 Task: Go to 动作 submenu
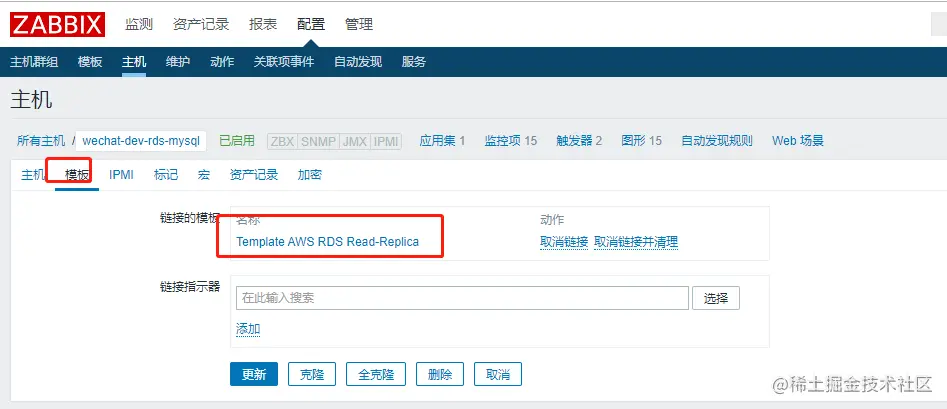click(x=222, y=62)
